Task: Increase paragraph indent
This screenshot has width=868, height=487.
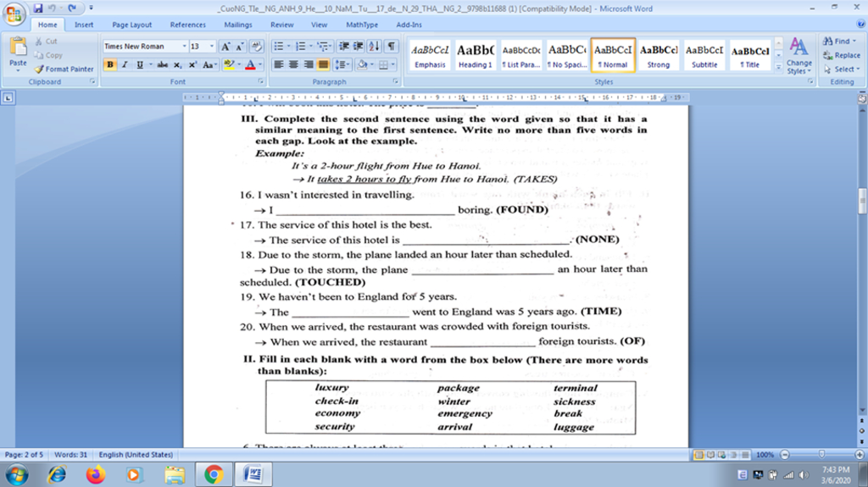Action: (359, 47)
